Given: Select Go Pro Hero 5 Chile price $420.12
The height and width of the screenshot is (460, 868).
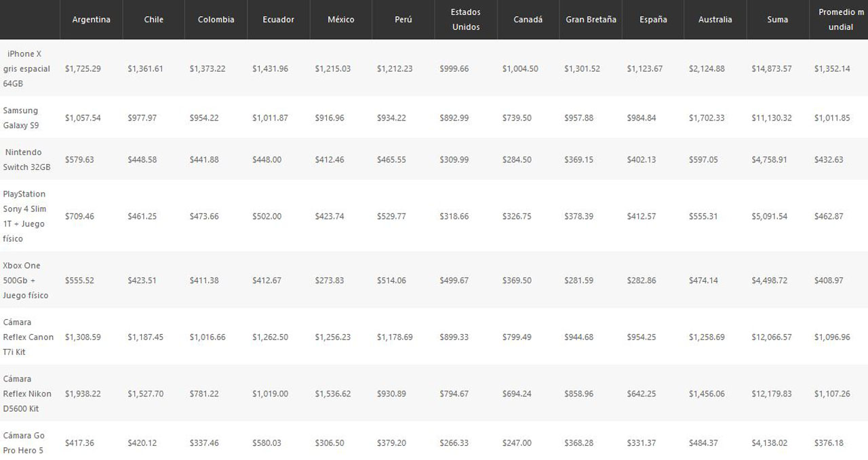Looking at the screenshot, I should point(142,443).
